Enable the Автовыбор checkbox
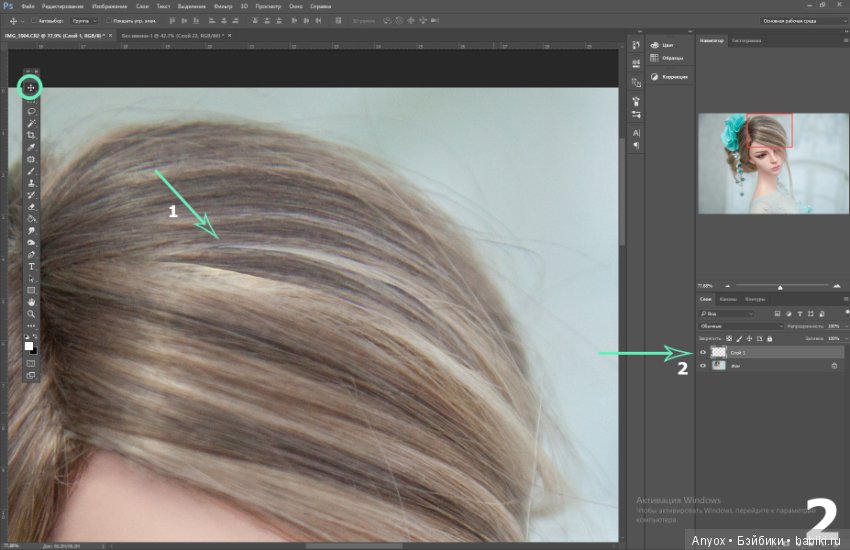Screen dimensions: 850x550 (x=34, y=21)
